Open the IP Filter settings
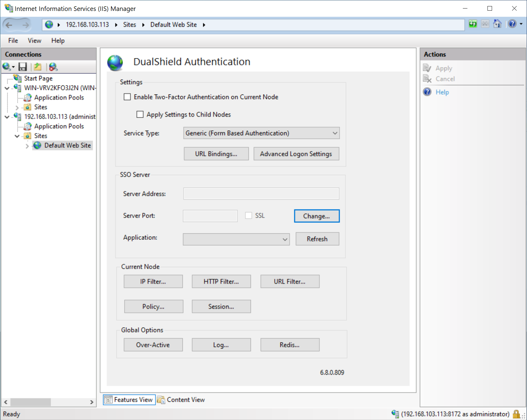 point(153,281)
